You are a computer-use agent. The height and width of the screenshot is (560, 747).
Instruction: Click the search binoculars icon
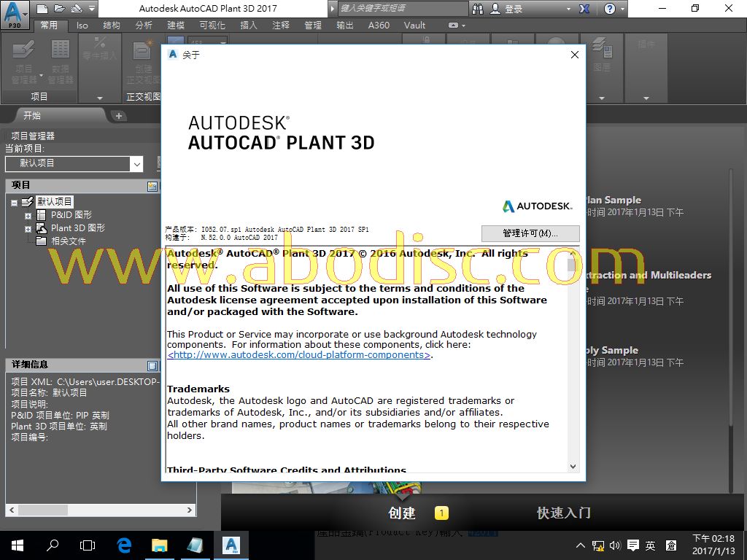(478, 9)
